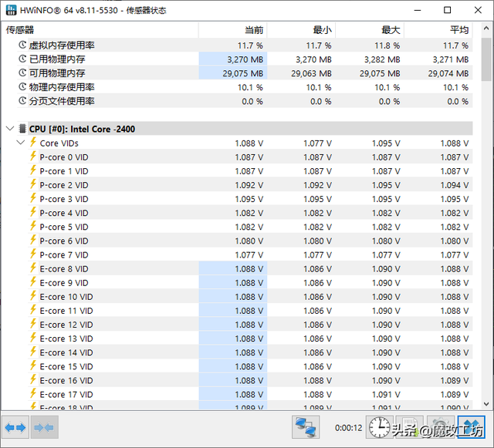This screenshot has height=448, width=494.
Task: Click the window close button
Action: point(478,10)
